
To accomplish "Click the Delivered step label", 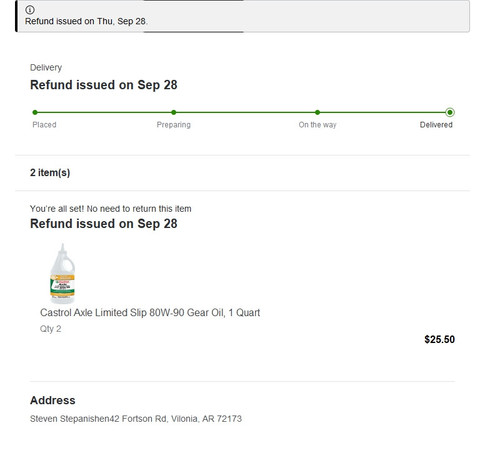I will coord(436,125).
